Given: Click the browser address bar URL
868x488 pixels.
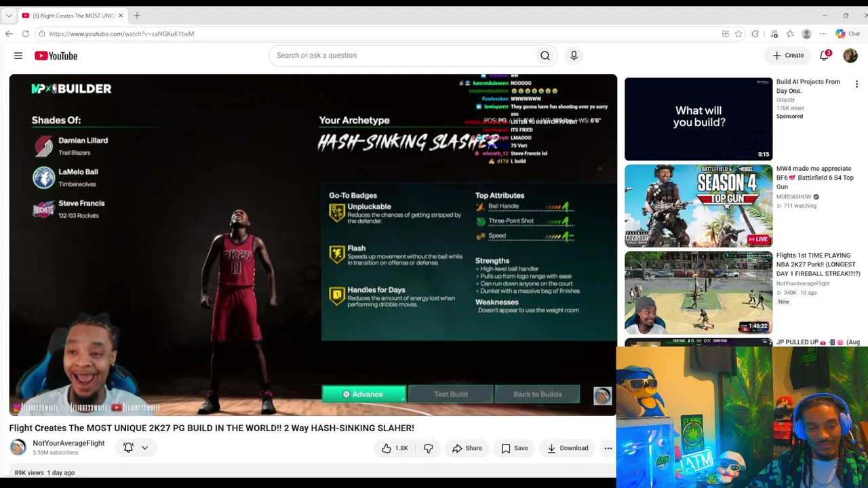Looking at the screenshot, I should pos(121,34).
